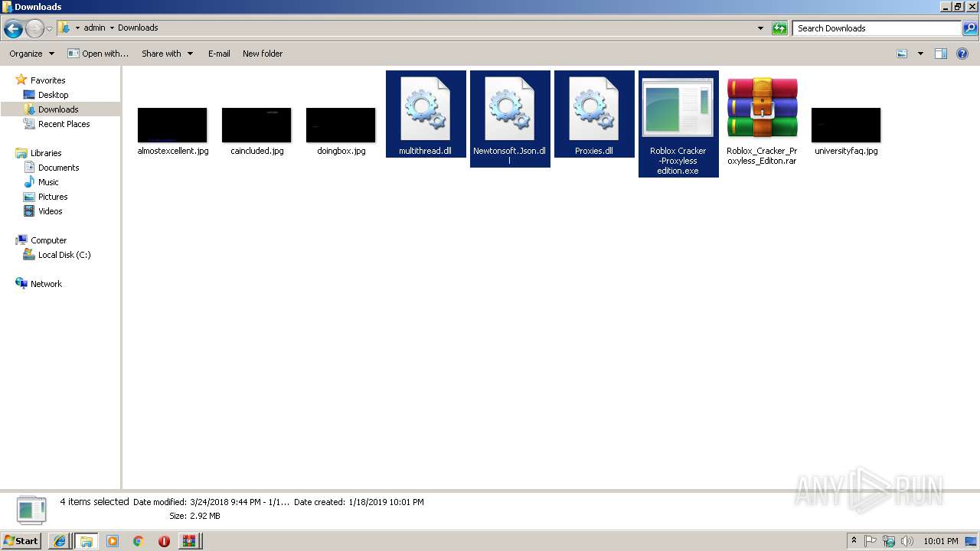Click admin in address breadcrumb
The image size is (980, 551).
coord(94,28)
